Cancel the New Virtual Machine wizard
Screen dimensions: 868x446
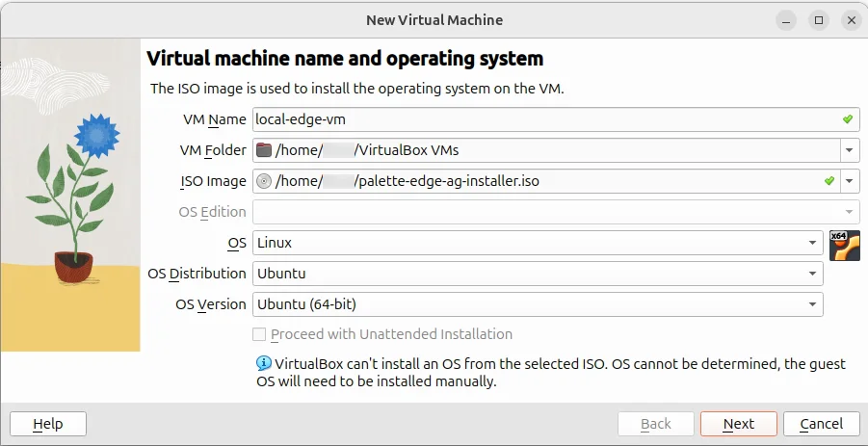point(822,424)
